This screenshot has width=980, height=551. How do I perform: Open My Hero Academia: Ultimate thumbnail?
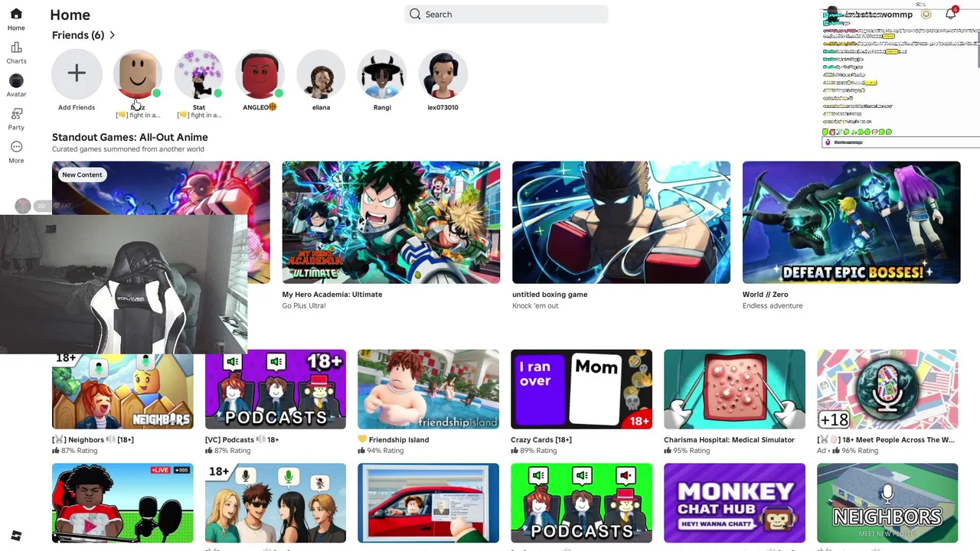point(391,222)
